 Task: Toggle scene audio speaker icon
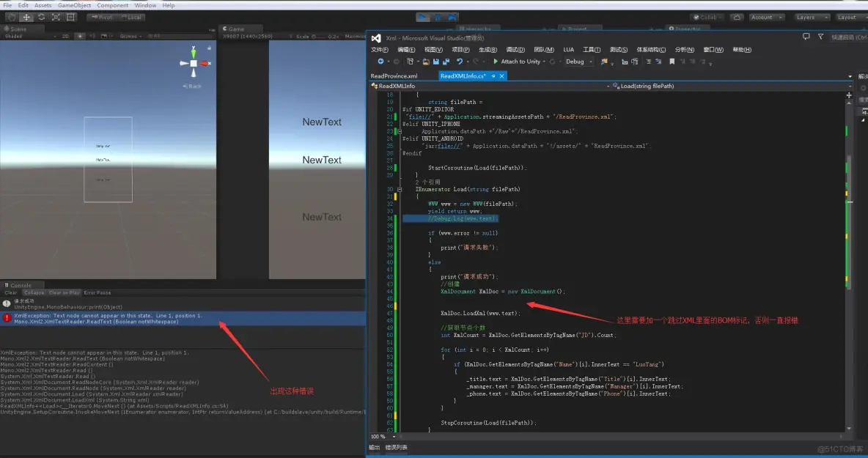[92, 36]
